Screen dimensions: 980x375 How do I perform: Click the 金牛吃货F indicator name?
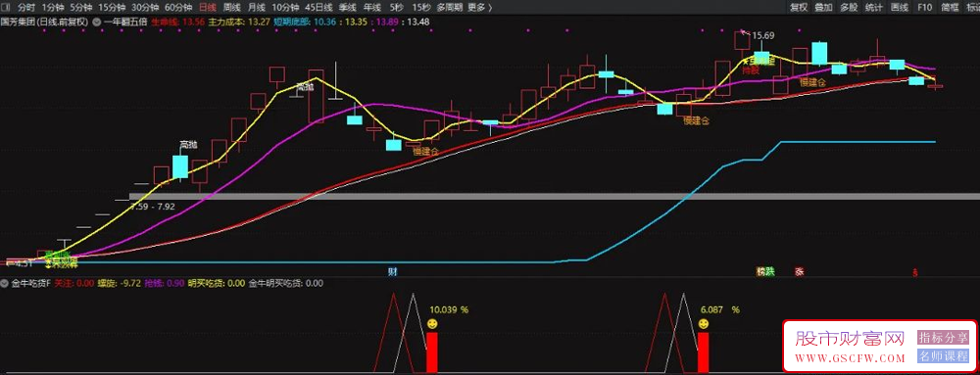point(31,283)
